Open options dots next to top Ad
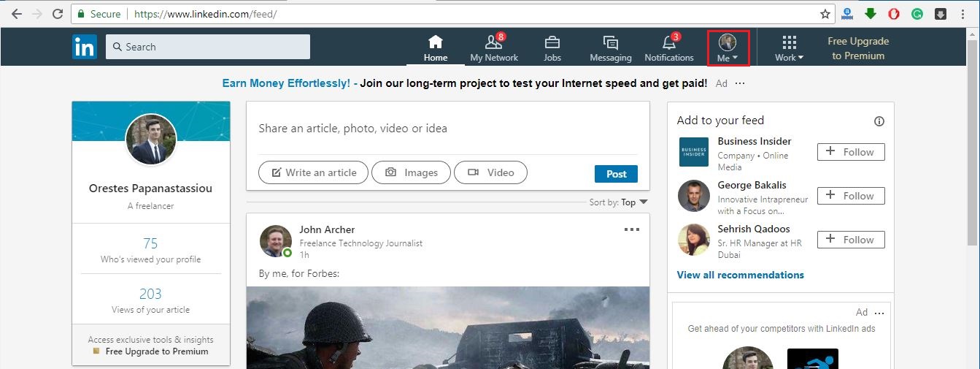 (740, 83)
